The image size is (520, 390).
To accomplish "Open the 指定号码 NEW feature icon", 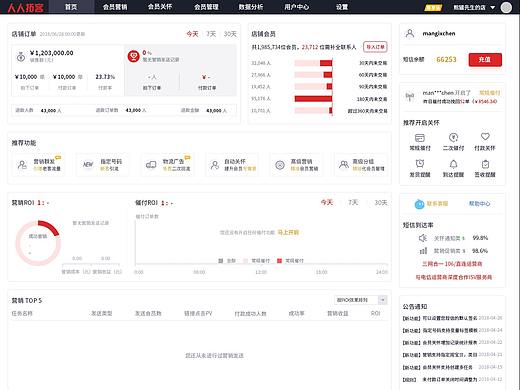I will [88, 164].
